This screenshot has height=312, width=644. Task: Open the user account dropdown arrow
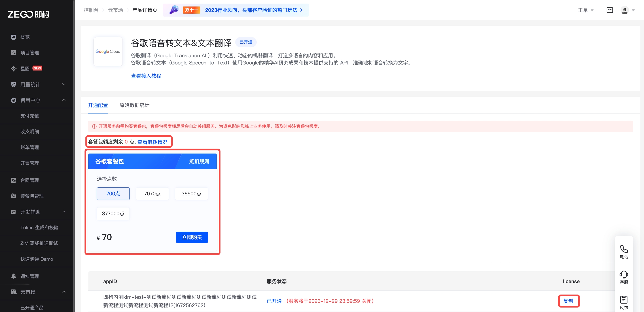(x=633, y=11)
